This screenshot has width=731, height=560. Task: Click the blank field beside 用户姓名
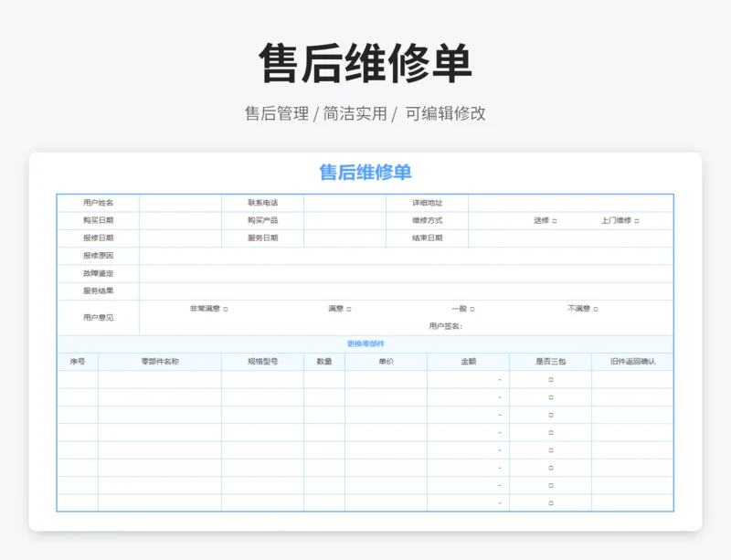tap(180, 203)
